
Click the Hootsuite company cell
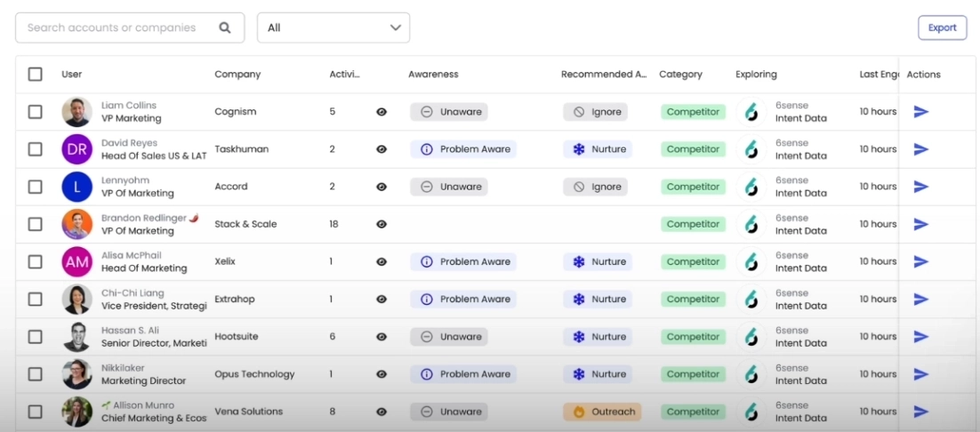point(237,337)
